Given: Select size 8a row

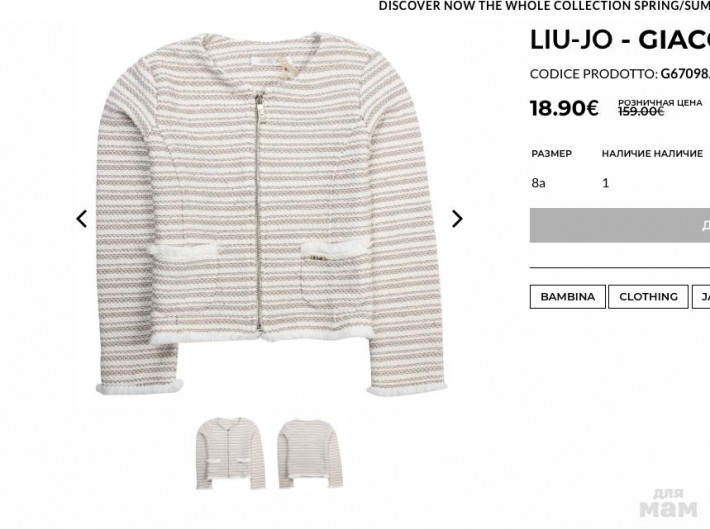Looking at the screenshot, I should (x=620, y=183).
